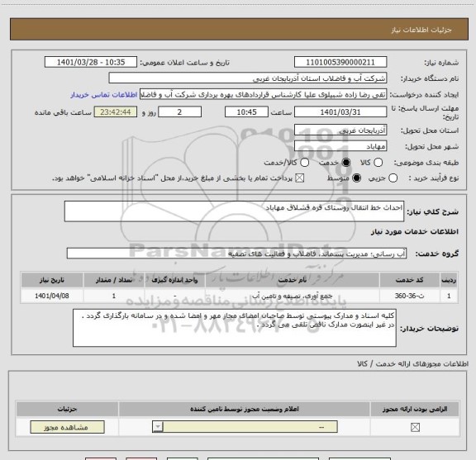This screenshot has height=460, width=476.
Task: Select the کالا radio button
Action: click(x=378, y=163)
